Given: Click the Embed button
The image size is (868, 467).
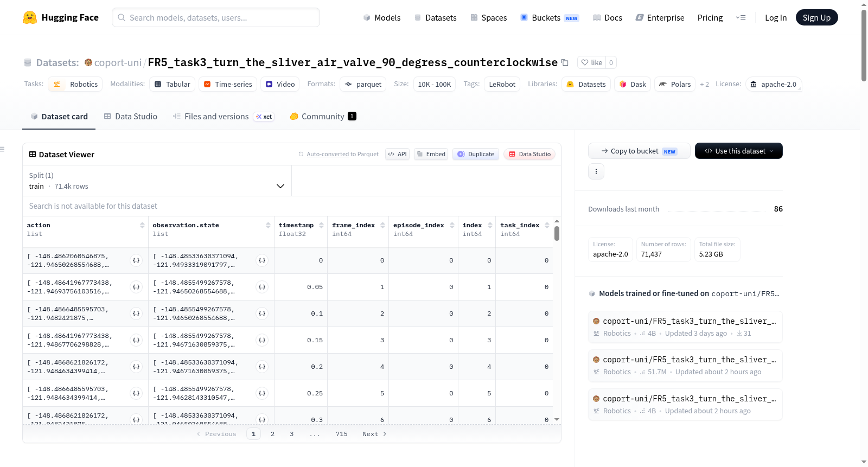Looking at the screenshot, I should point(431,154).
